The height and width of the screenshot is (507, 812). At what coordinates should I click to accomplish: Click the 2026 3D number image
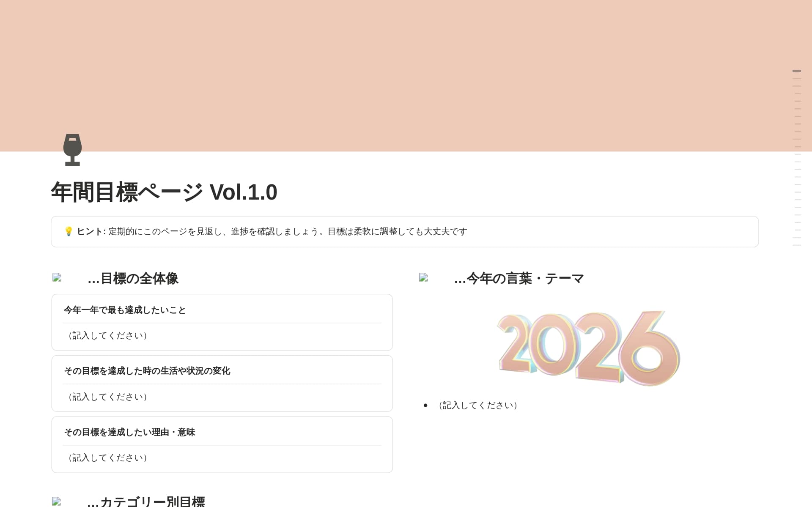(588, 348)
